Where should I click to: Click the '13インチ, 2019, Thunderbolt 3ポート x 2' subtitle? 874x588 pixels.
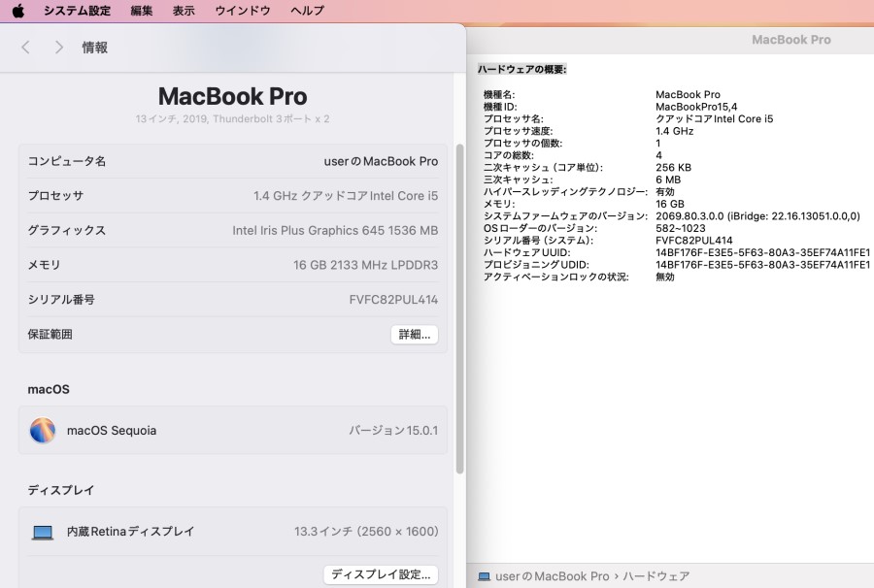(x=232, y=119)
